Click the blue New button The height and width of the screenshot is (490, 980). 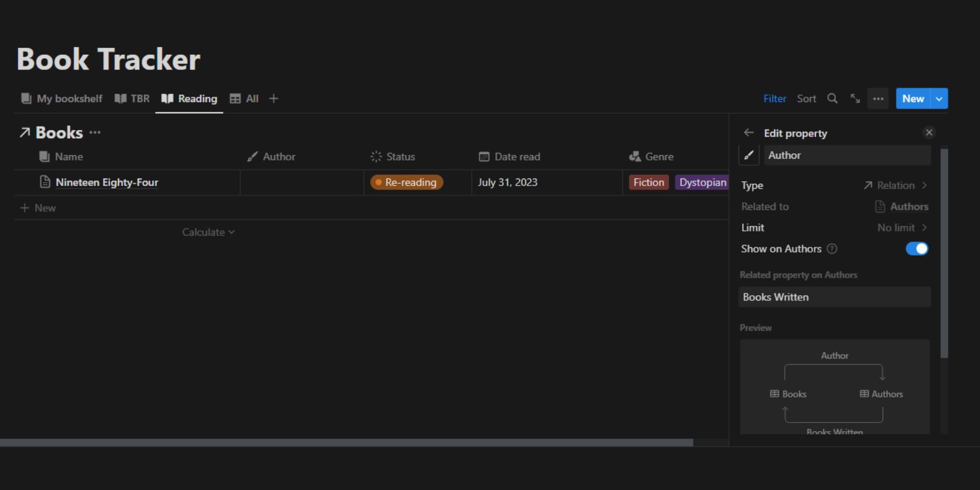coord(913,99)
